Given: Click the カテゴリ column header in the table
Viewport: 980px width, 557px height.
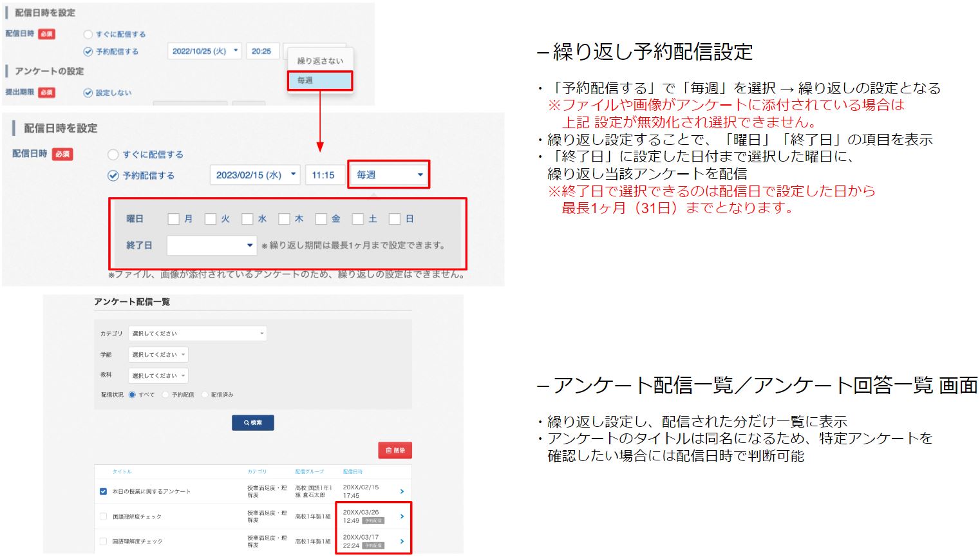Looking at the screenshot, I should pyautogui.click(x=257, y=471).
